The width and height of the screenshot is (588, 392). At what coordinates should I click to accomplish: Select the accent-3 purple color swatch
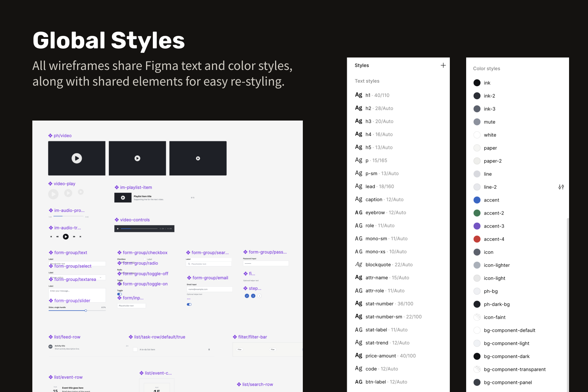coord(477,226)
